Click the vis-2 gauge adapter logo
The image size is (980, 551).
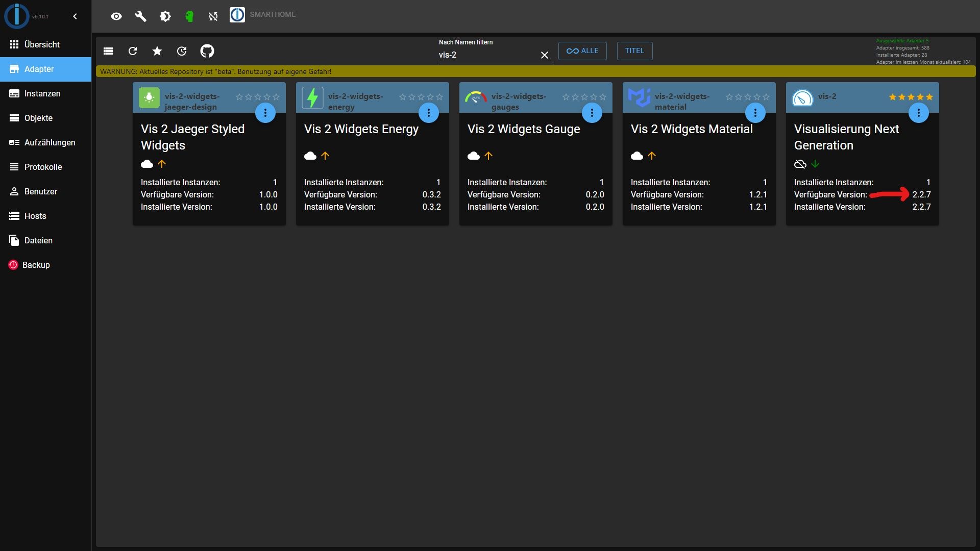tap(802, 97)
